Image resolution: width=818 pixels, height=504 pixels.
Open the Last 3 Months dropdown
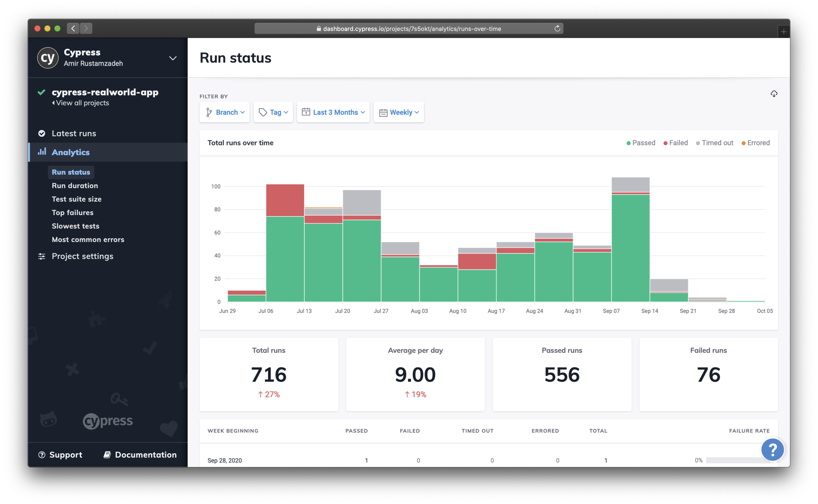[x=333, y=112]
